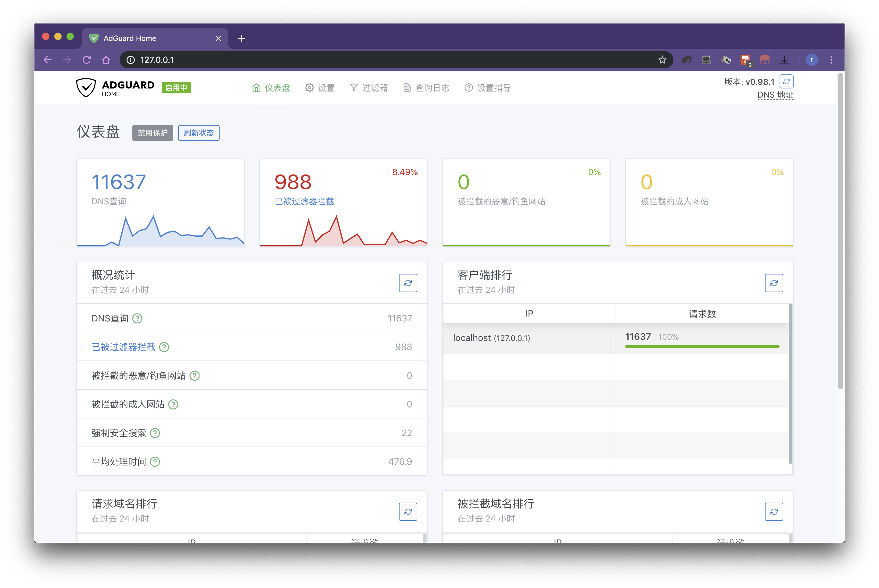Screen dimensions: 879x588
Task: Open the 过滤器 tab
Action: point(369,87)
